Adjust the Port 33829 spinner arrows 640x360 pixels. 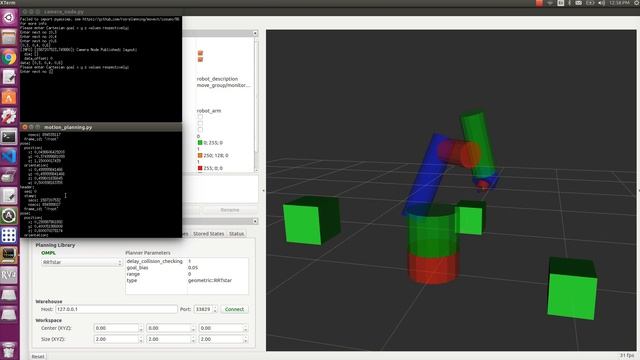[x=215, y=309]
